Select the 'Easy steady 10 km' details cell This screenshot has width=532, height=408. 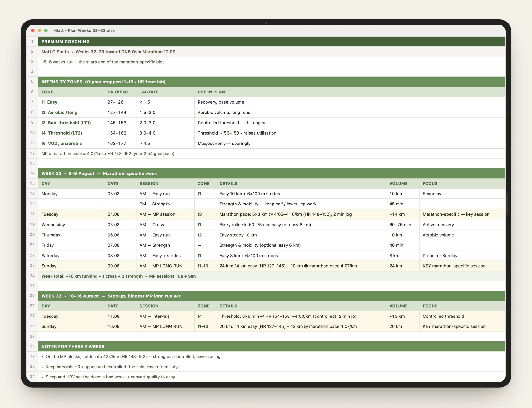[x=301, y=235]
